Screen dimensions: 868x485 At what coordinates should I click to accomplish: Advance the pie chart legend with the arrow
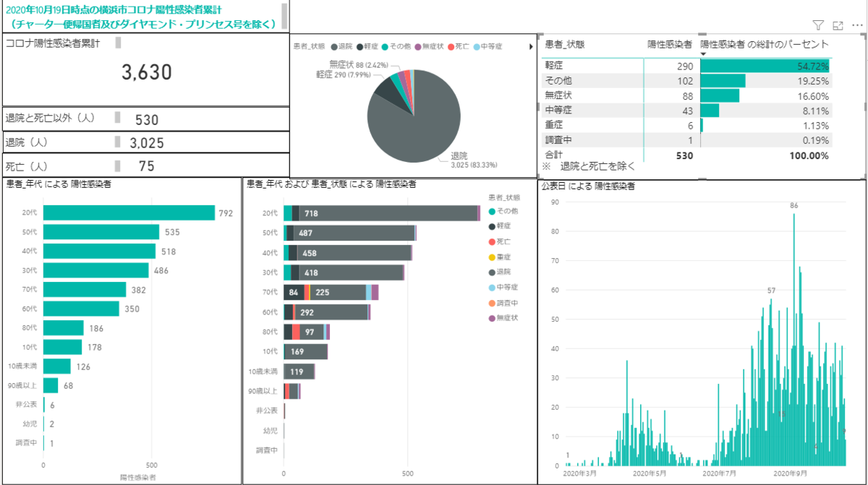532,46
